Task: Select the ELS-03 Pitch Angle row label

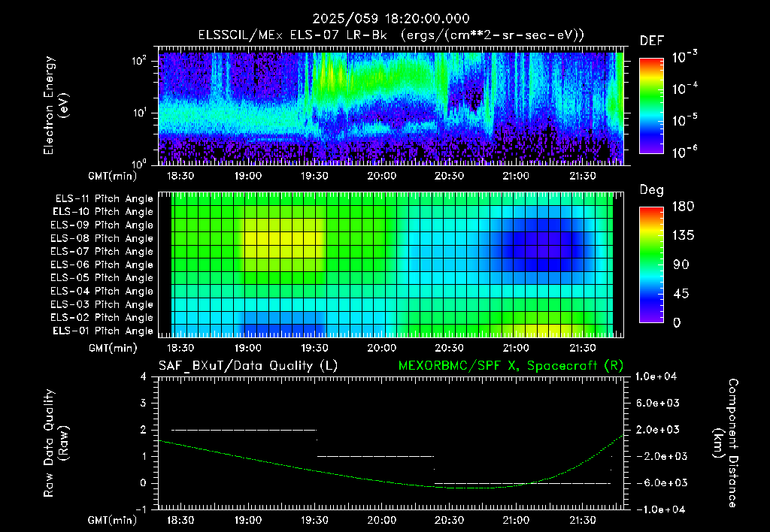Action: (102, 305)
